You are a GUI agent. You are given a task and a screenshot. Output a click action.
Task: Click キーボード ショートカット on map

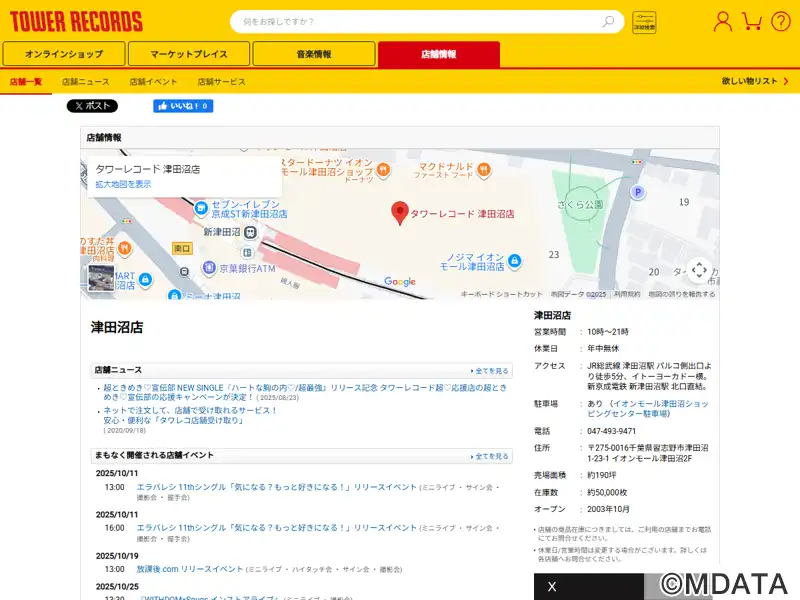502,294
